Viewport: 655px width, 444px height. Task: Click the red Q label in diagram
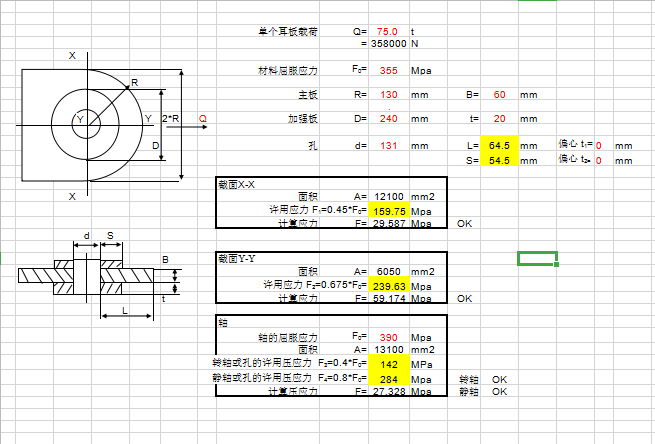pos(203,119)
